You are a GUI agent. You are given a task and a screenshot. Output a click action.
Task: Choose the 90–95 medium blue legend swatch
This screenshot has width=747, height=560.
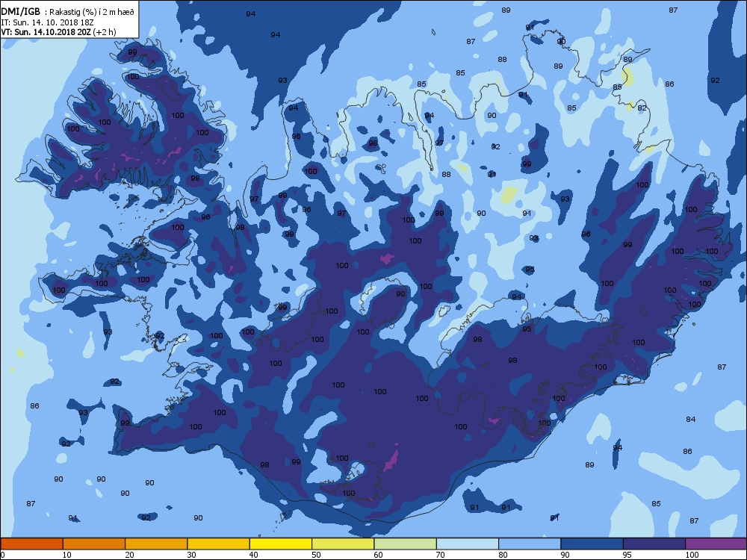592,544
